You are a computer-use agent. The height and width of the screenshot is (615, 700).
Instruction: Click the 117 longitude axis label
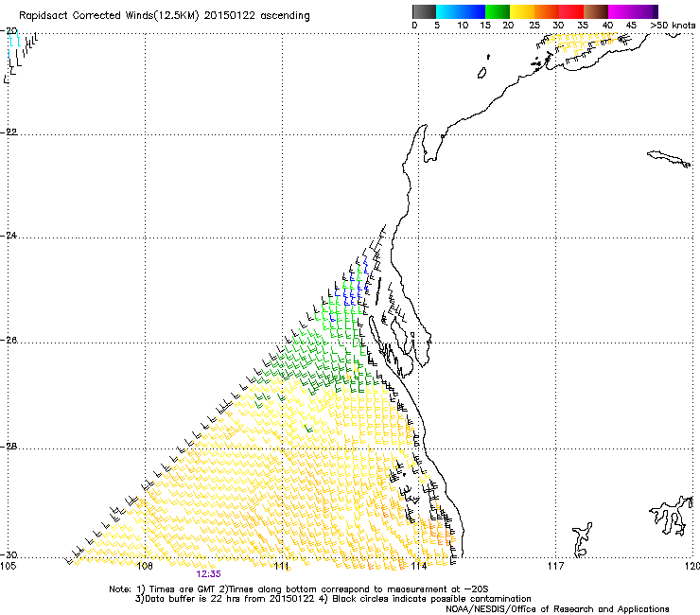point(556,566)
